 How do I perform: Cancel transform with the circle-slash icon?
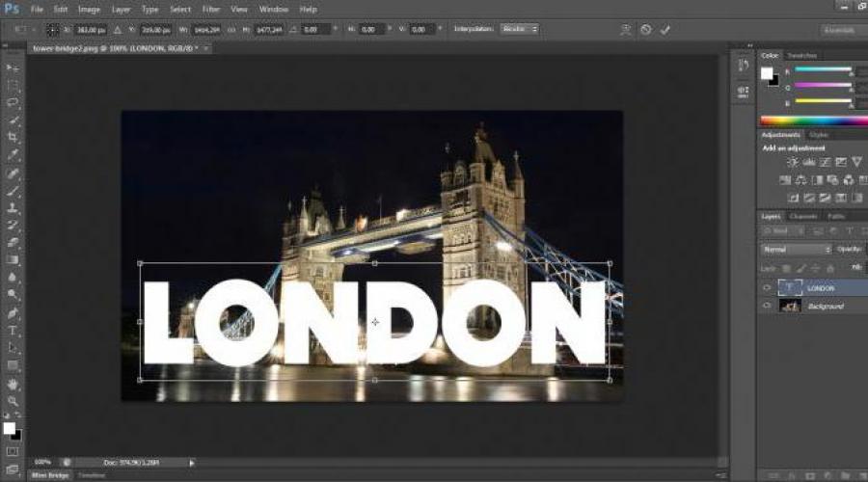[x=645, y=29]
